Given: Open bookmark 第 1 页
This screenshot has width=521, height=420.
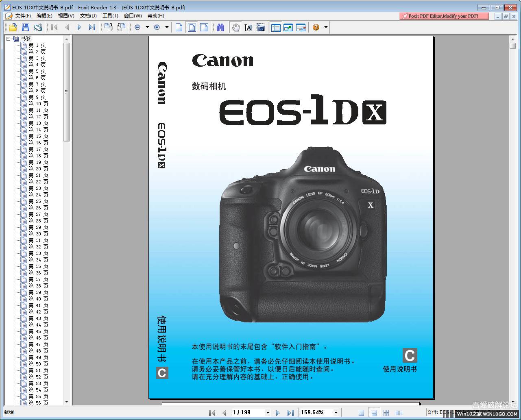Looking at the screenshot, I should (x=37, y=45).
